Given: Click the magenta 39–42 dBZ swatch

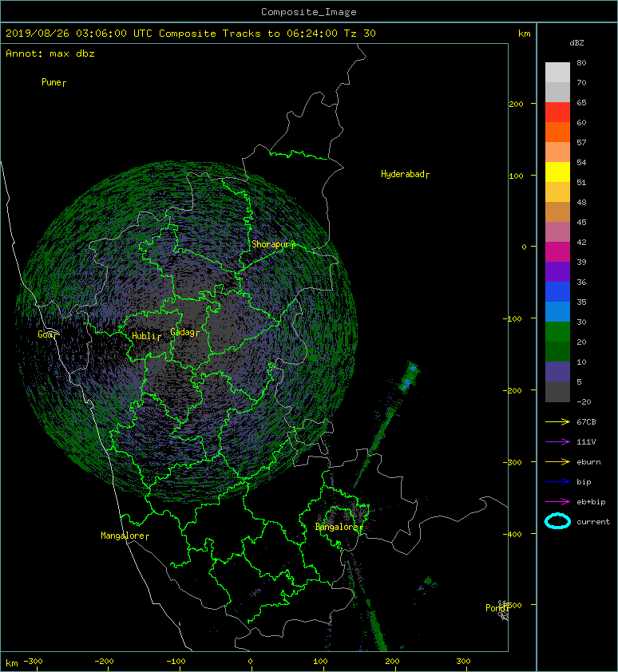Looking at the screenshot, I should [x=557, y=252].
